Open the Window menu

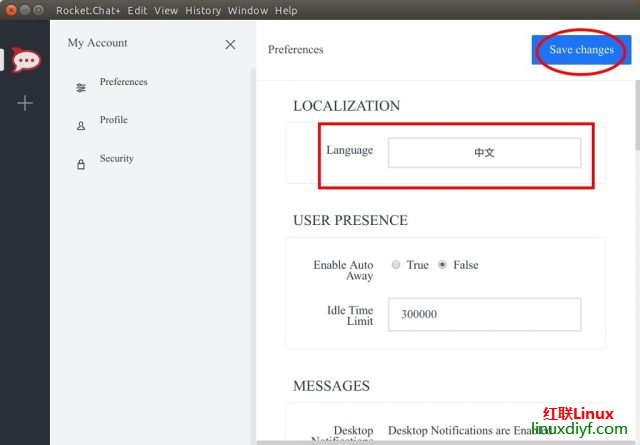(x=248, y=10)
